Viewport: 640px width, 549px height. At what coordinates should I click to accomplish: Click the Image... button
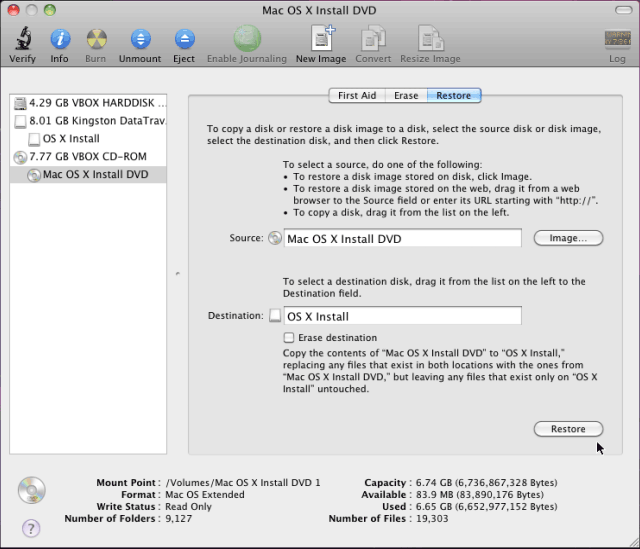click(x=568, y=238)
